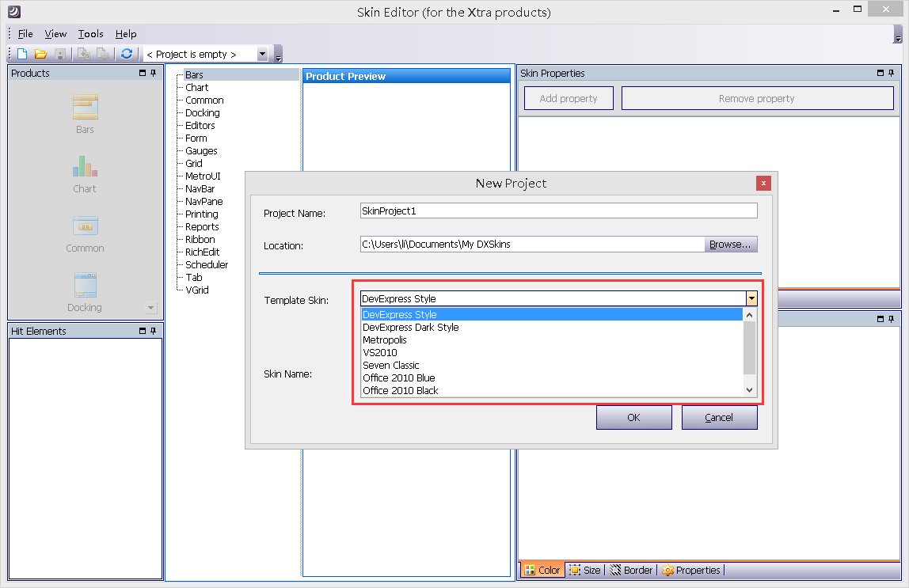Pin the Products panel

coord(153,73)
